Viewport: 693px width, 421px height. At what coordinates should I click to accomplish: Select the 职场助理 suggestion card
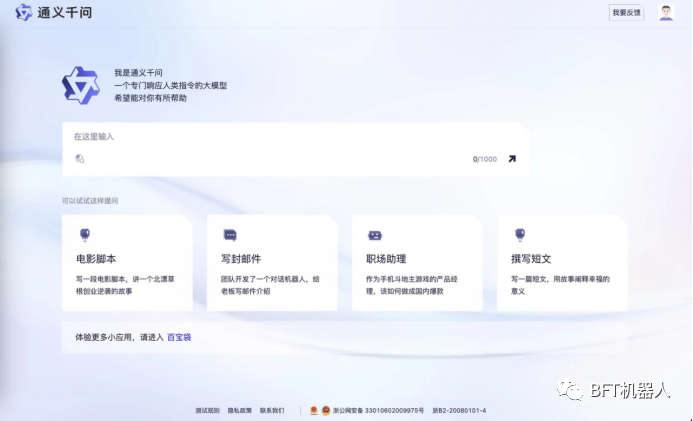(417, 263)
